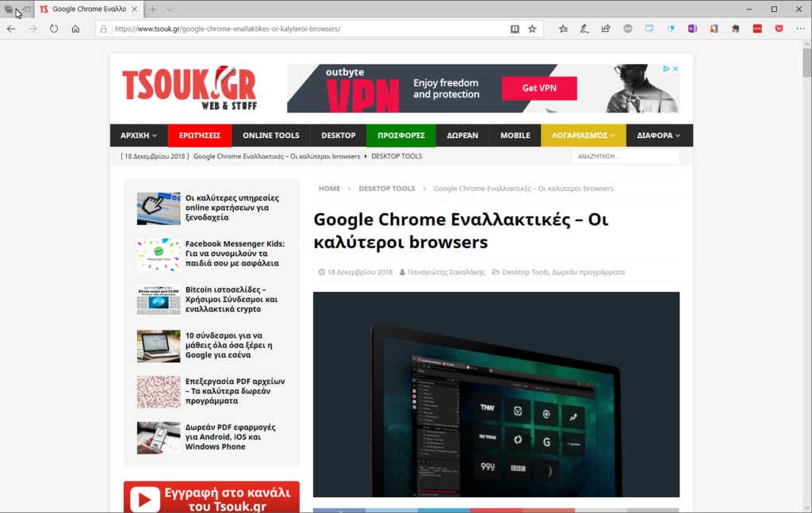Click the news ticker article link
The image size is (812, 513).
[x=277, y=156]
